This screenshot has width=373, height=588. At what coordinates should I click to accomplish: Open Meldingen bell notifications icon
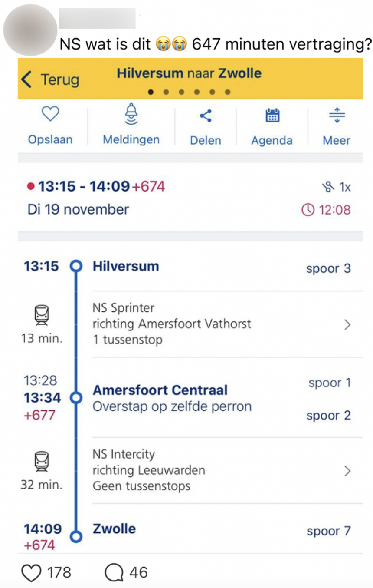pos(131,115)
